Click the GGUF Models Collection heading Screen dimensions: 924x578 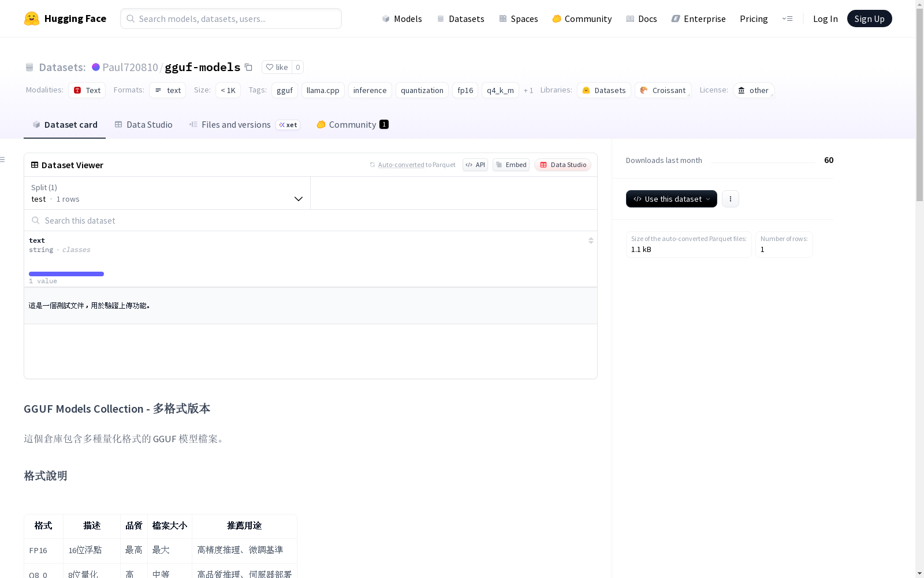[x=117, y=409]
